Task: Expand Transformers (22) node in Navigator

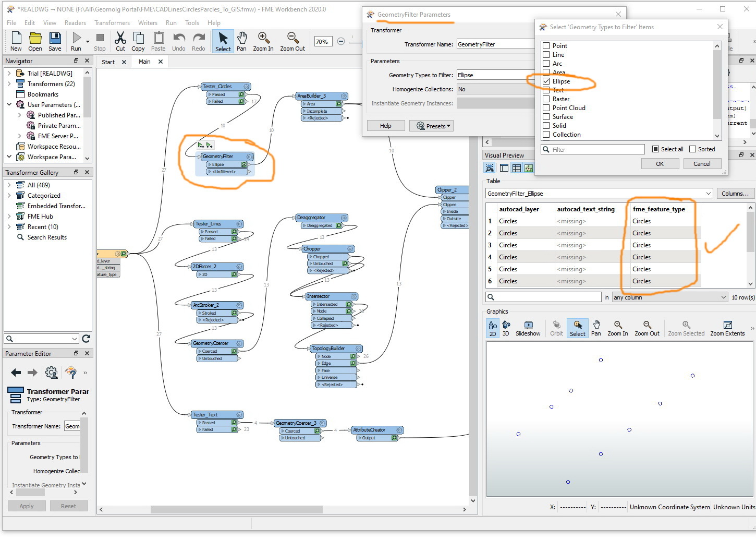Action: click(x=9, y=84)
